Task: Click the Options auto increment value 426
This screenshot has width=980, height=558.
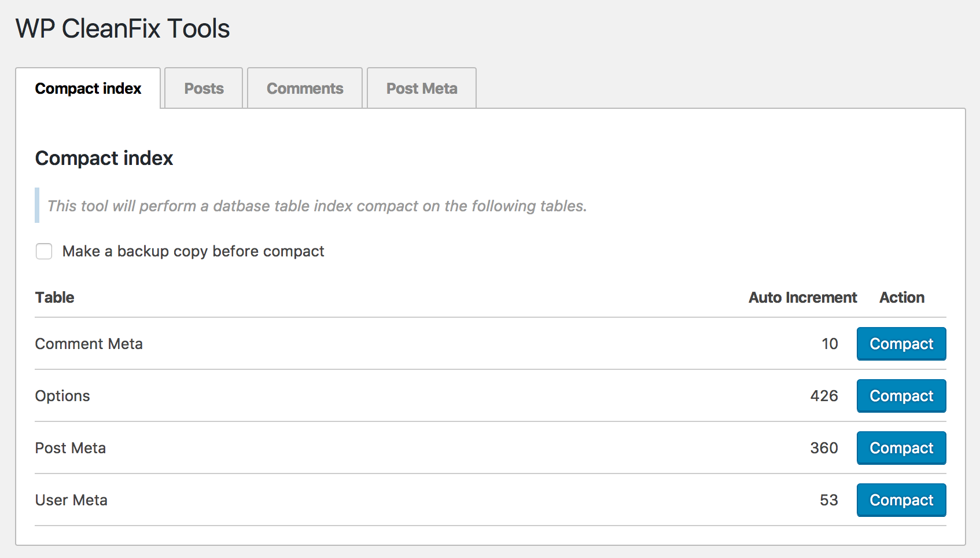Action: [824, 396]
